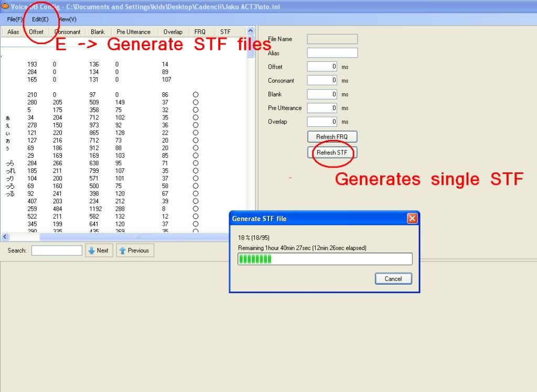Screen dimensions: 537x392
Task: Click the Next search arrow button
Action: 99,251
